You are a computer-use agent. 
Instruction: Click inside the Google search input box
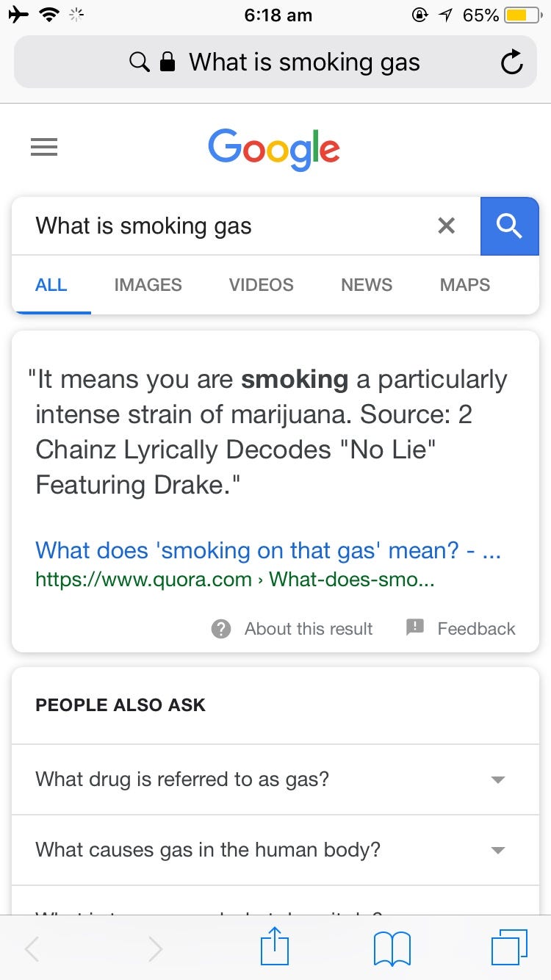[220, 226]
